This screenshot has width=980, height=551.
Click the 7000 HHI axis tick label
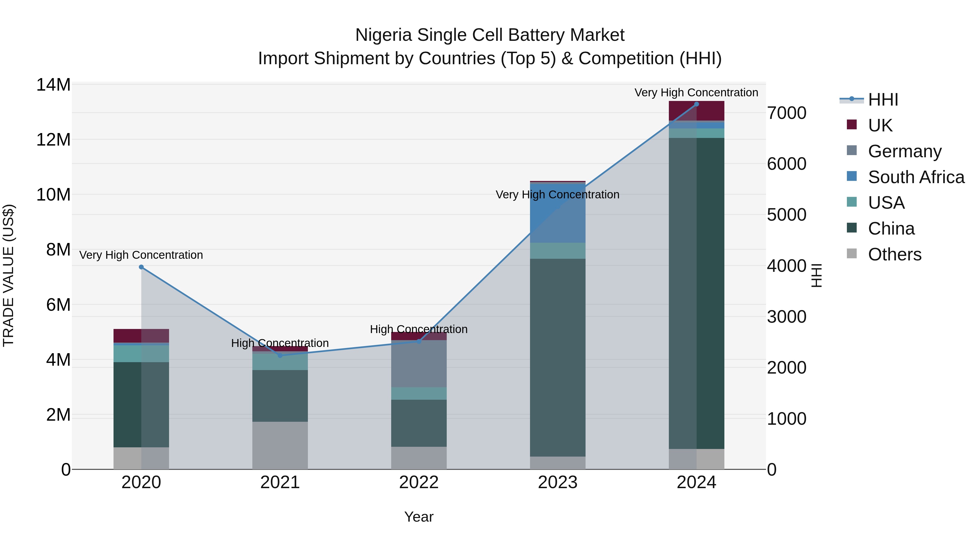787,113
